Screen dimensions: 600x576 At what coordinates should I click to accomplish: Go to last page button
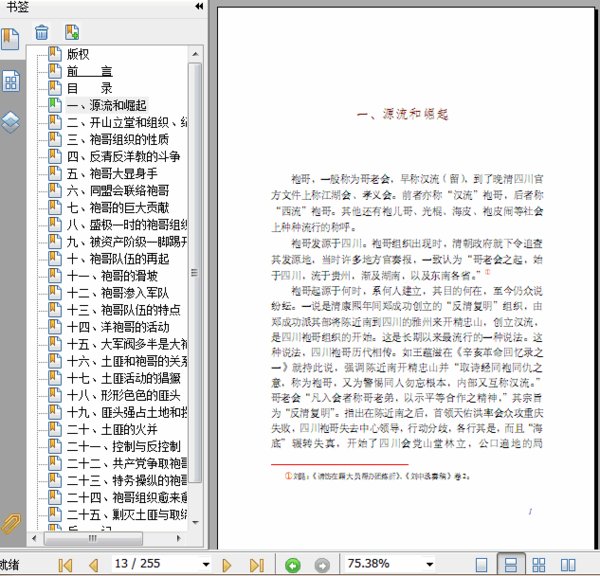256,565
